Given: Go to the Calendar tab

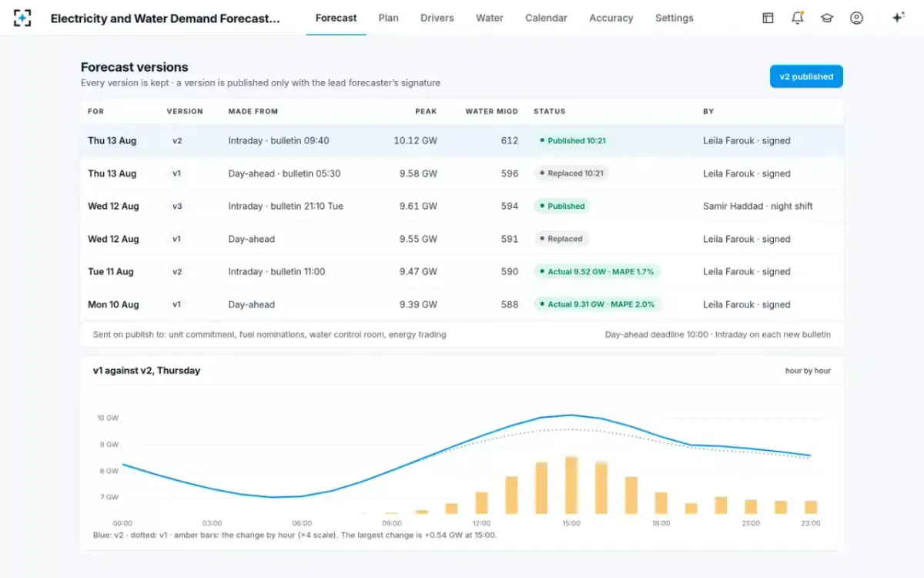Looking at the screenshot, I should click(547, 18).
